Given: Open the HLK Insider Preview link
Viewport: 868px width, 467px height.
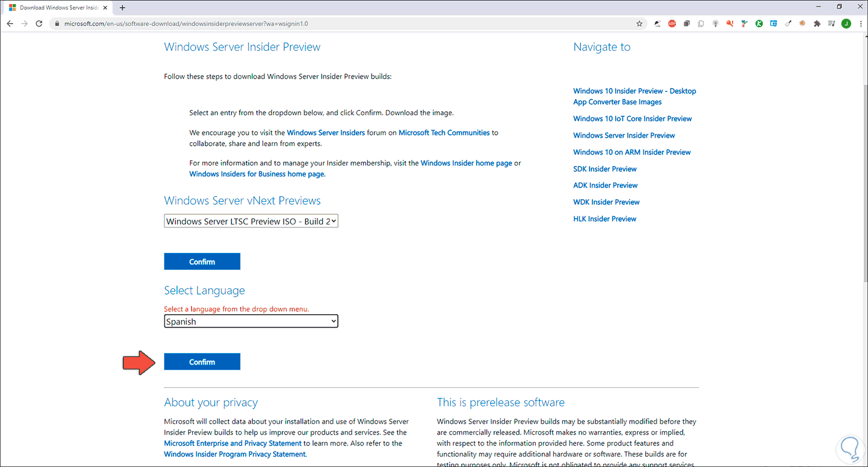Looking at the screenshot, I should pos(605,219).
